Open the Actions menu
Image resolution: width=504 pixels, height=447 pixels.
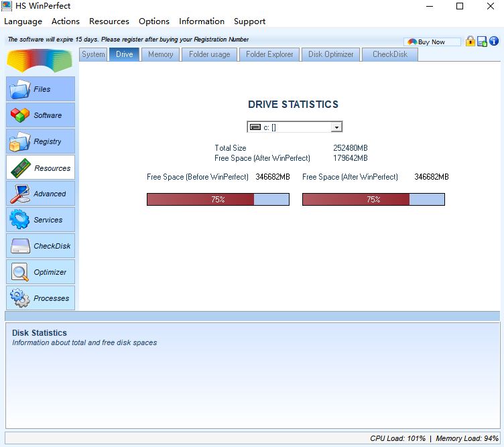point(66,21)
